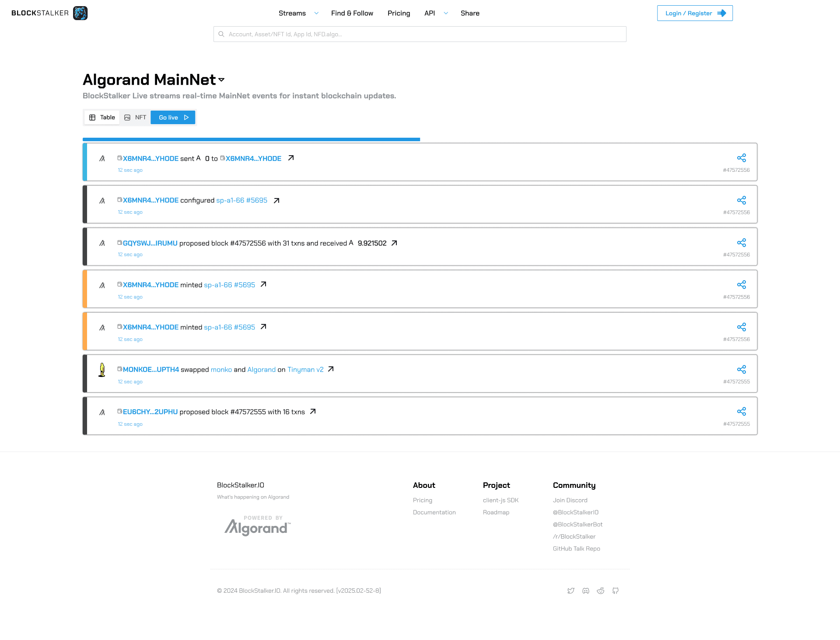Switch to the Table view tab

(102, 118)
